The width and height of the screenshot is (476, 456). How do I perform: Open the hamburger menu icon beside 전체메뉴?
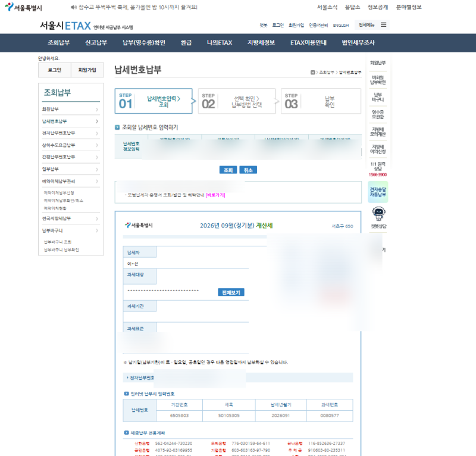pyautogui.click(x=383, y=25)
